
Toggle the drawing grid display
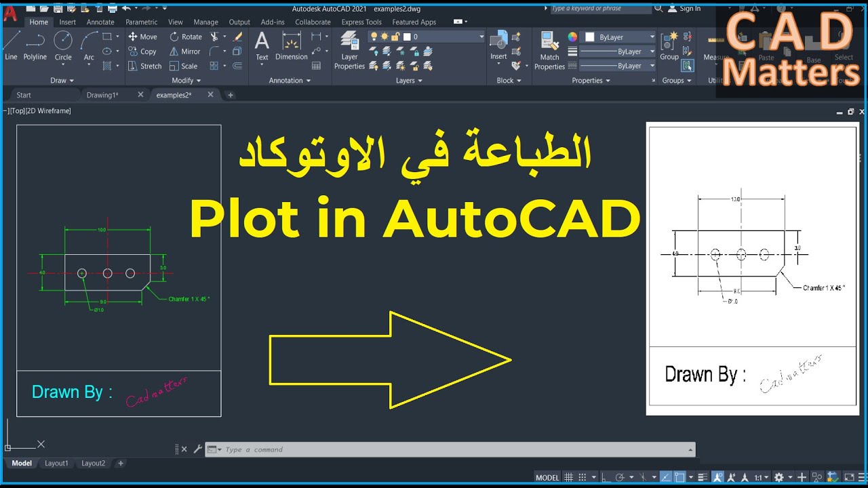[569, 477]
